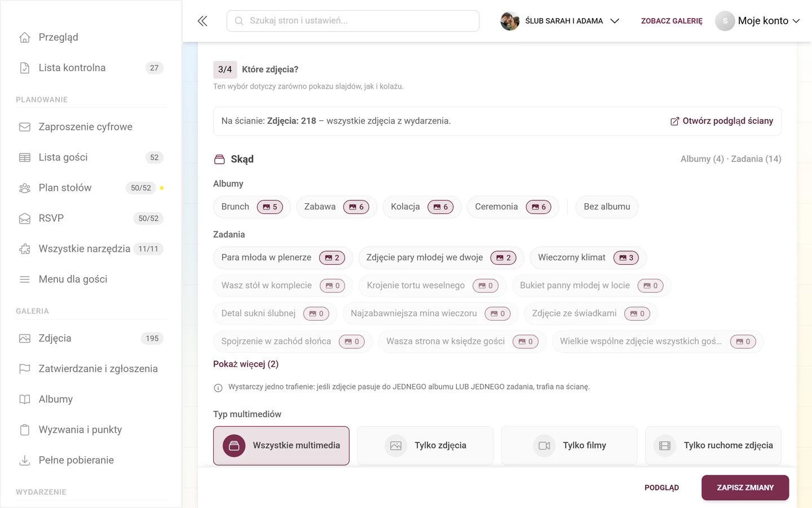Expand Moje konto account menu
This screenshot has height=508, width=812.
(758, 21)
